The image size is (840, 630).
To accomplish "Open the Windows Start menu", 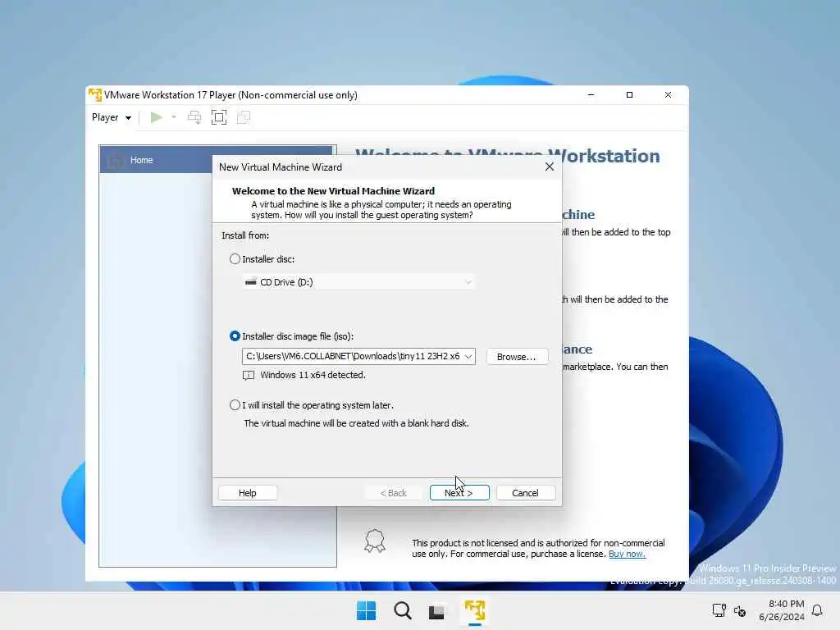I will [367, 610].
